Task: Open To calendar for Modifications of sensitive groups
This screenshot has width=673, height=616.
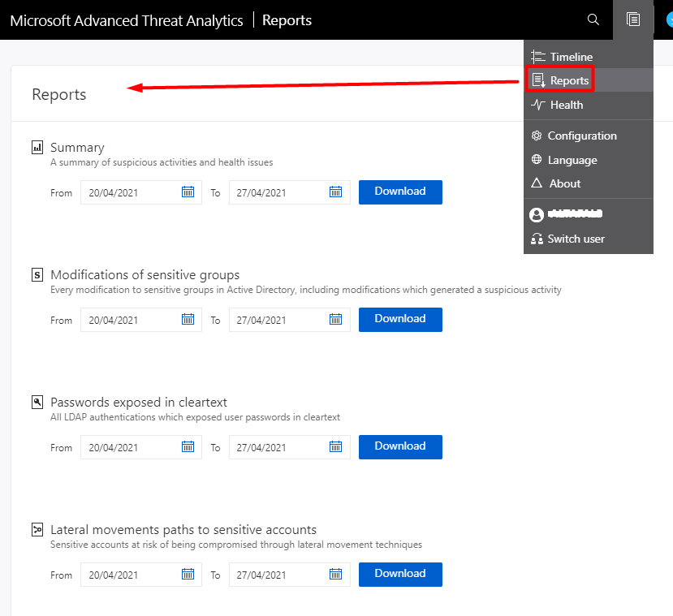Action: 335,319
